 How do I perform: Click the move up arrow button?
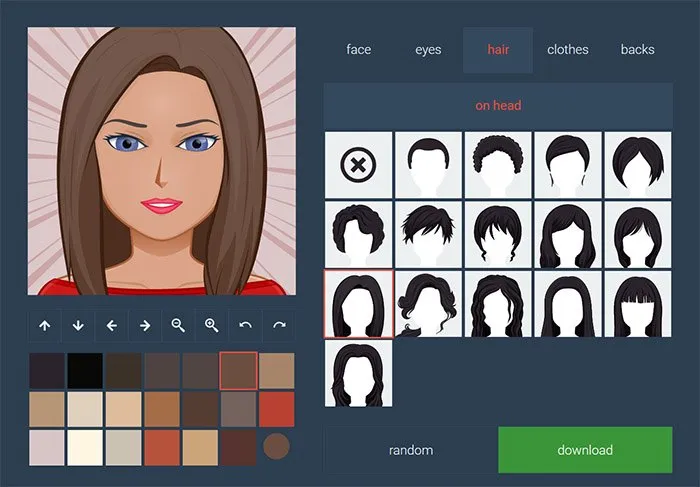click(x=44, y=325)
